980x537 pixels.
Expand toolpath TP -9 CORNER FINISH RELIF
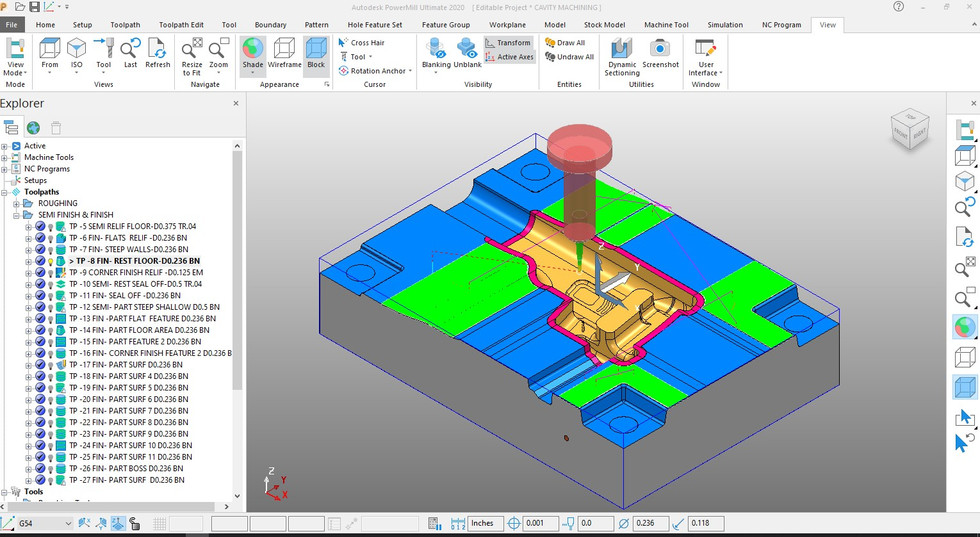[28, 273]
